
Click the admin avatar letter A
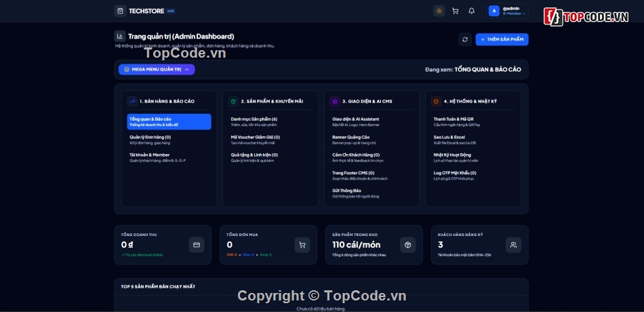[x=494, y=11]
